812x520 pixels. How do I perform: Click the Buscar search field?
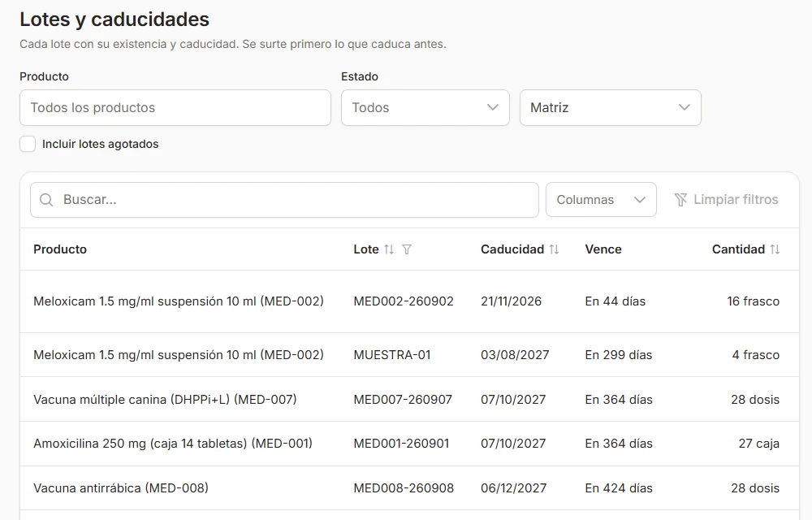(284, 200)
